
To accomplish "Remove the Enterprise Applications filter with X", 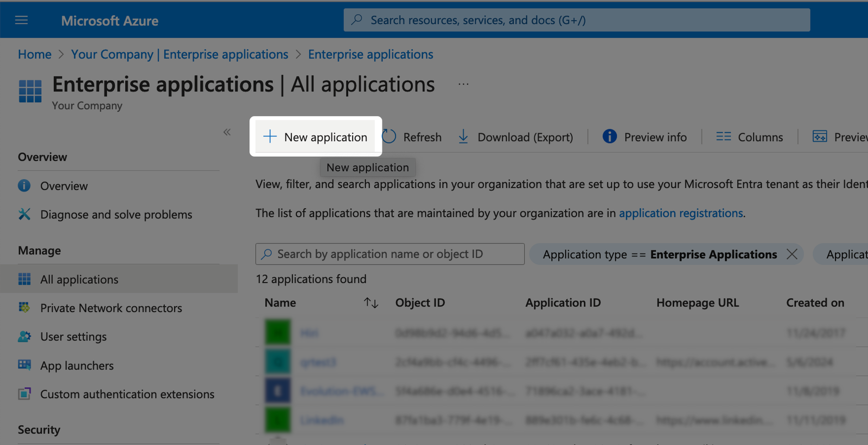I will coord(792,254).
